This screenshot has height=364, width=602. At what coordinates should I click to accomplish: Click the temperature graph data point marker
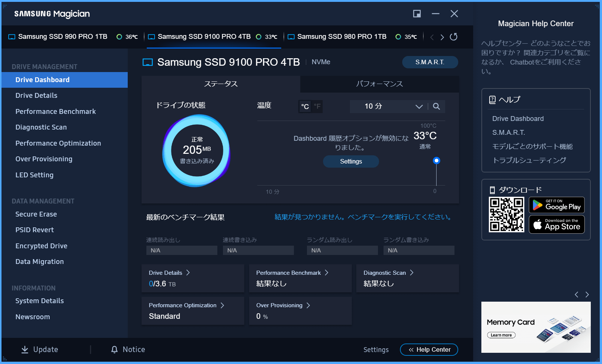(436, 161)
